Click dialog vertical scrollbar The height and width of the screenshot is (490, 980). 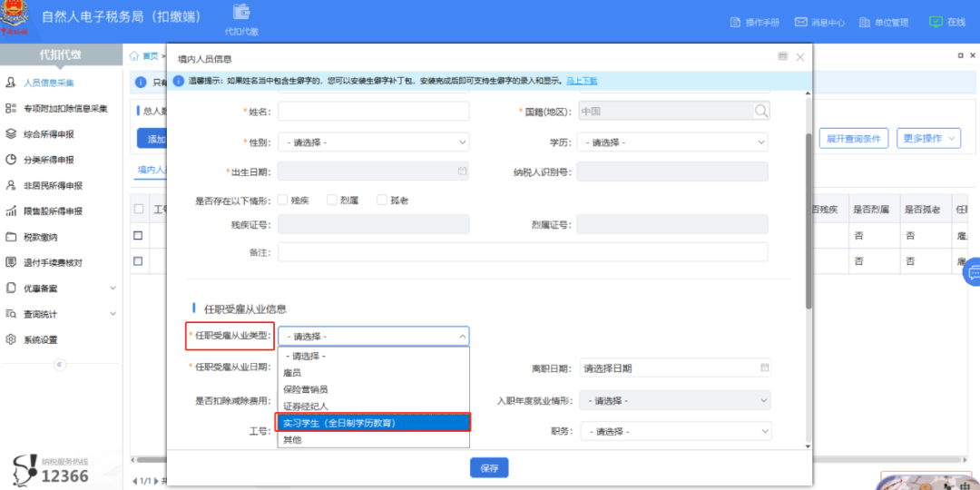(x=808, y=220)
